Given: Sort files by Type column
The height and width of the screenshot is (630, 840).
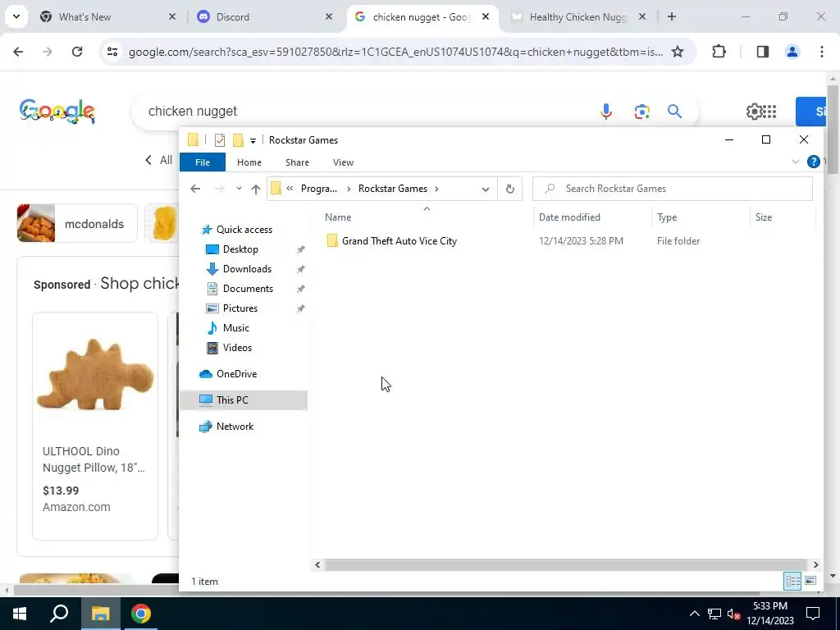Looking at the screenshot, I should point(667,217).
